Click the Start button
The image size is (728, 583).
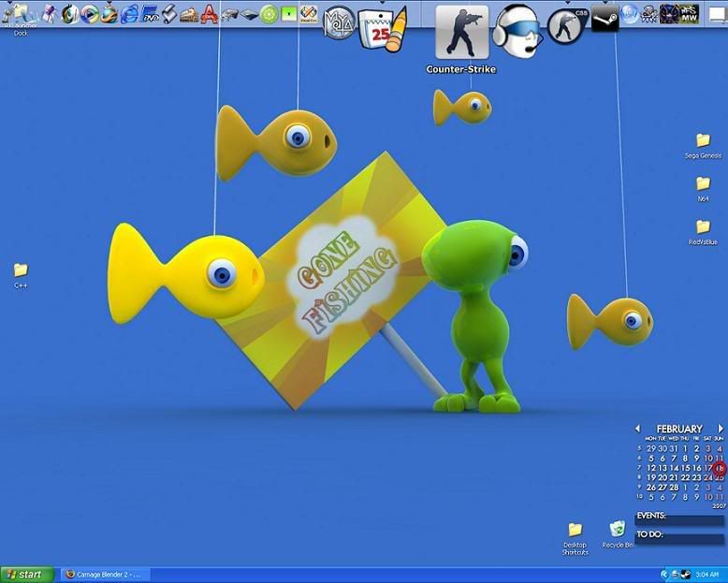tap(27, 575)
